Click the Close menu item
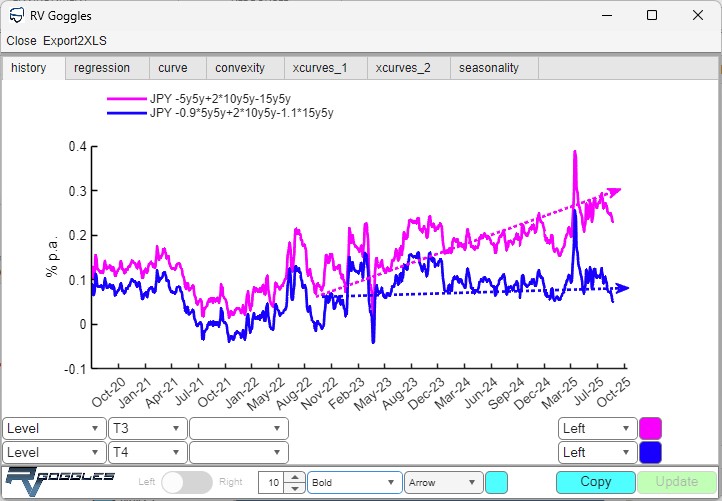Screen dimensions: 722x501 21,41
